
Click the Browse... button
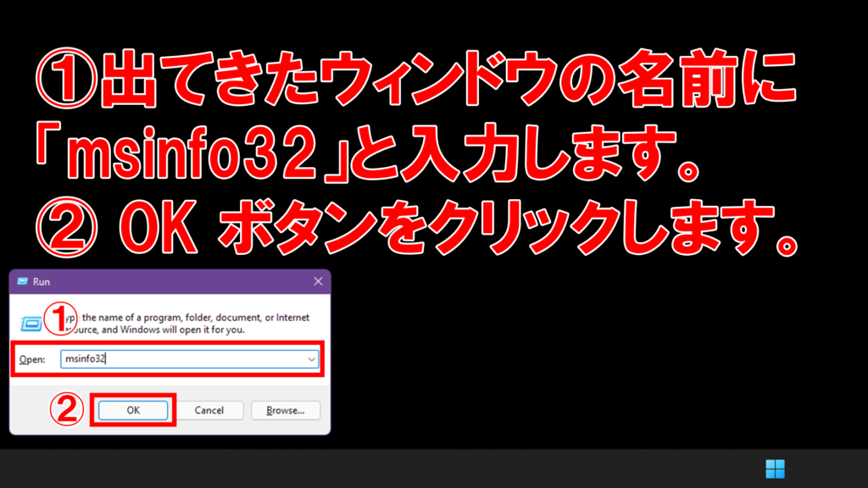[x=285, y=410]
